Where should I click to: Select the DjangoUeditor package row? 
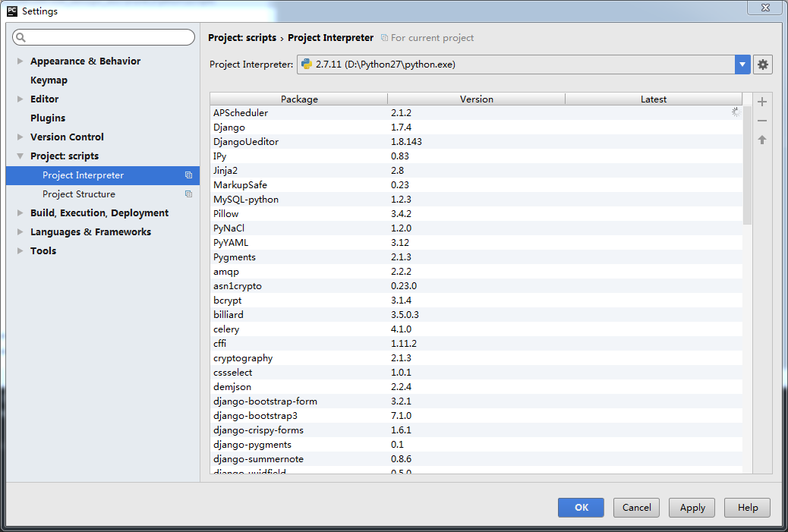pos(476,142)
